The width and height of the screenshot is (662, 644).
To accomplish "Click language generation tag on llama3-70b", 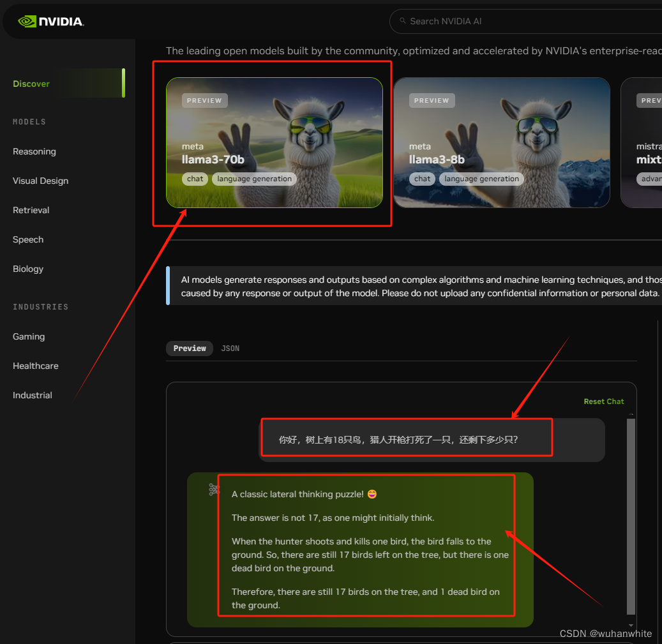I will (x=254, y=179).
